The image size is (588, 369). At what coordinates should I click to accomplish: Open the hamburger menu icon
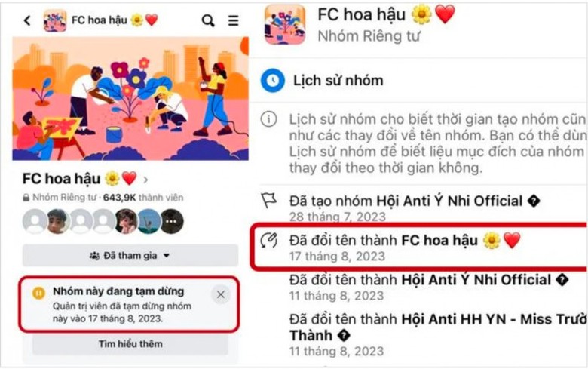pos(233,20)
